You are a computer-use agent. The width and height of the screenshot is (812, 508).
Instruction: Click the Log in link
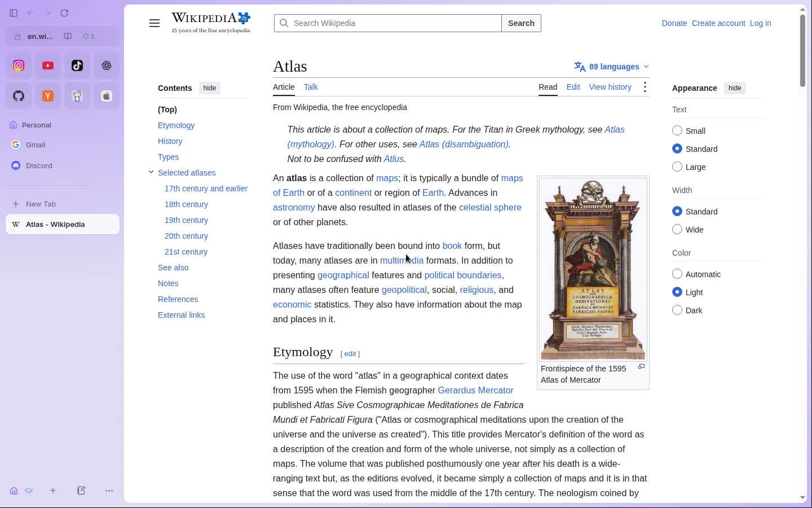point(761,23)
